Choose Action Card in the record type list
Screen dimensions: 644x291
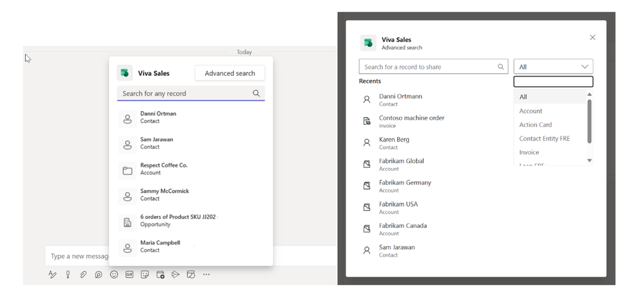tap(551, 124)
